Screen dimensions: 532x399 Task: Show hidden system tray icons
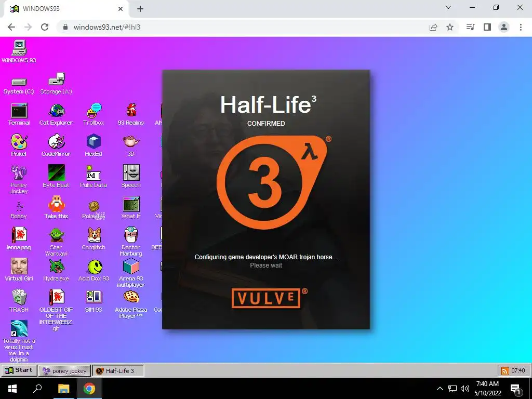(x=440, y=389)
